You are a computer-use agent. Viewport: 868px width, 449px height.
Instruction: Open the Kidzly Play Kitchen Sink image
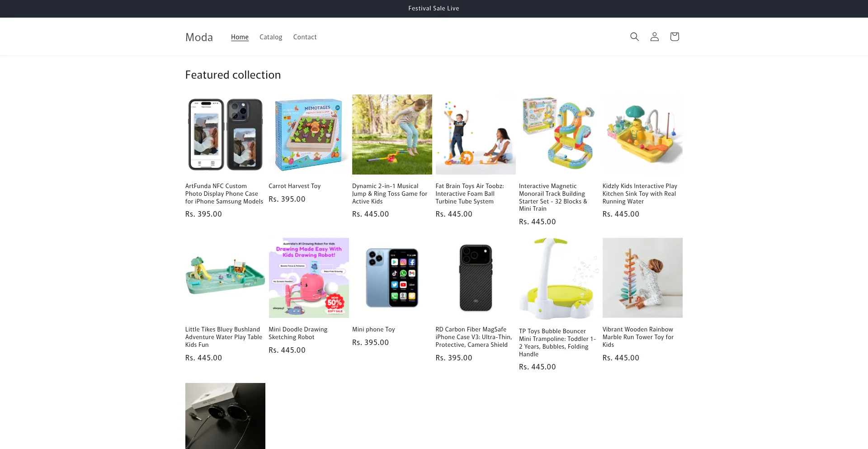(x=642, y=134)
